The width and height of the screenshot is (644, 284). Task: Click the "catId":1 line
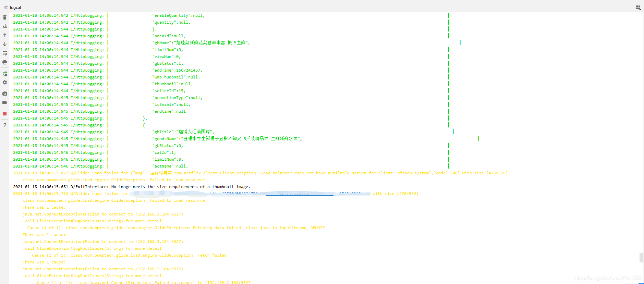(x=164, y=152)
